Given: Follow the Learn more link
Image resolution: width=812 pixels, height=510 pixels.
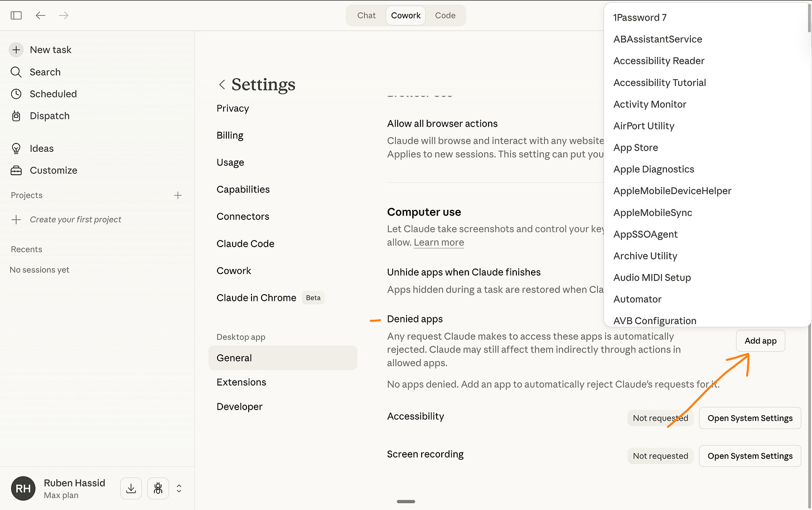Looking at the screenshot, I should (439, 242).
